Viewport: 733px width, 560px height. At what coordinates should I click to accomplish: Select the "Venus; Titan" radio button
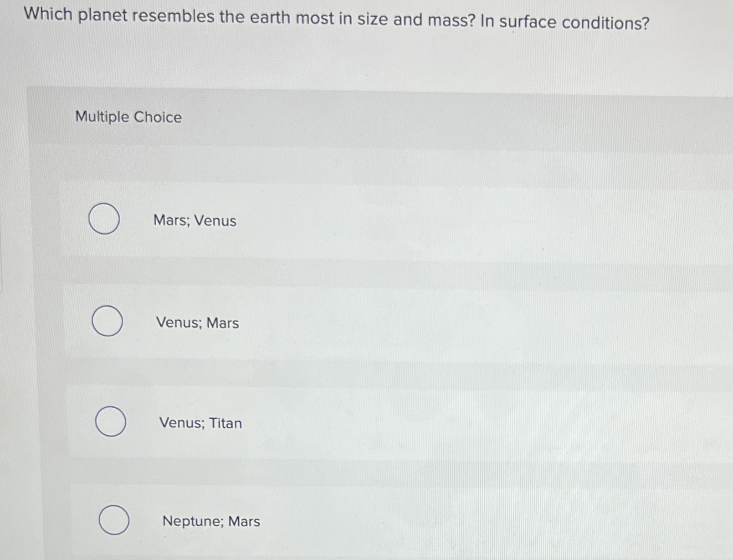click(x=111, y=422)
